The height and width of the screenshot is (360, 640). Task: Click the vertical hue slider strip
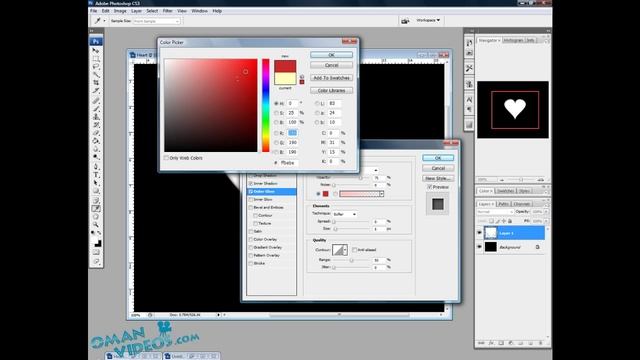pos(266,105)
